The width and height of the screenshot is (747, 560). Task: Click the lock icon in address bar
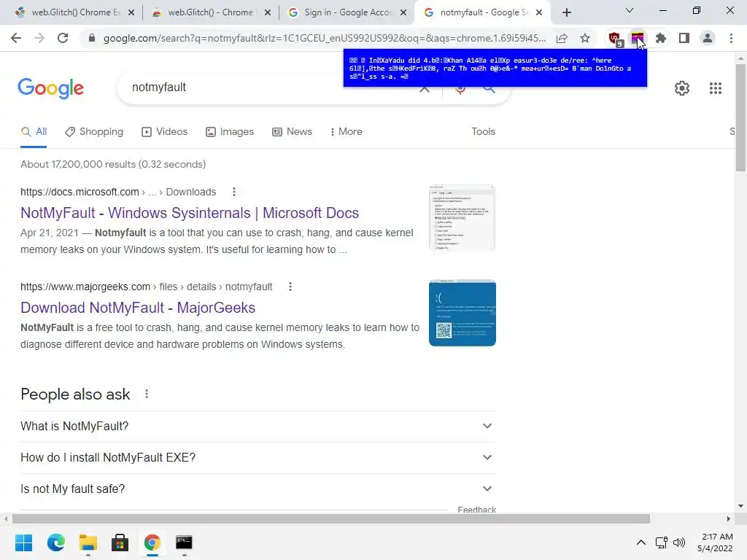point(92,38)
